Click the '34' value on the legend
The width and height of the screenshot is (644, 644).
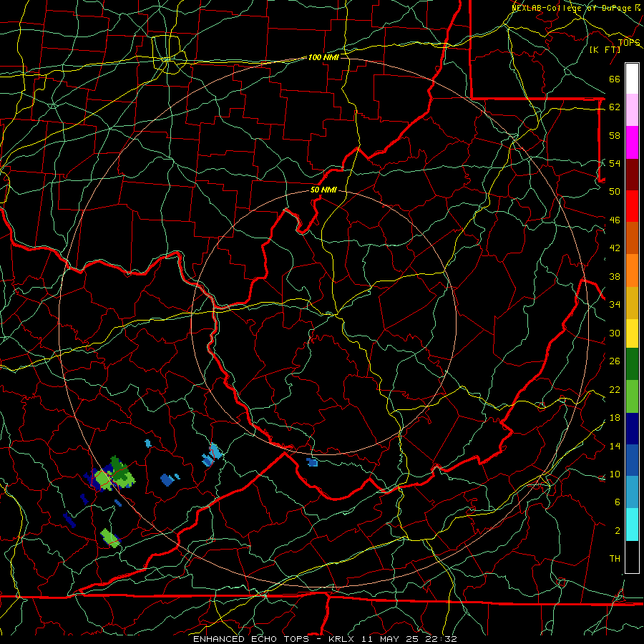tap(615, 305)
